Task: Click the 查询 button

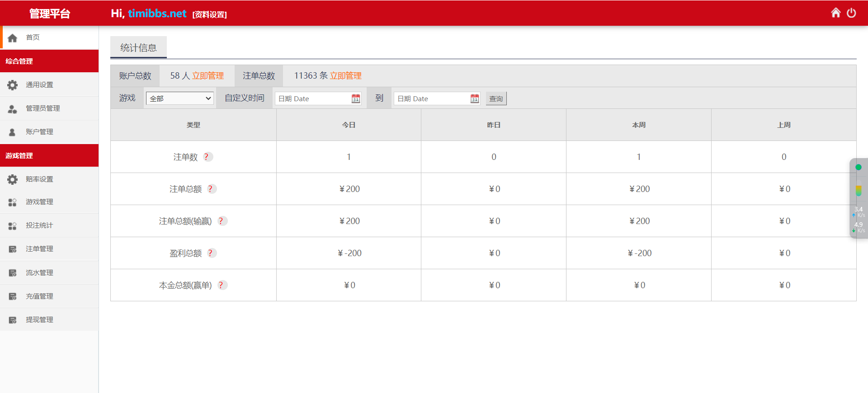Action: [x=496, y=98]
